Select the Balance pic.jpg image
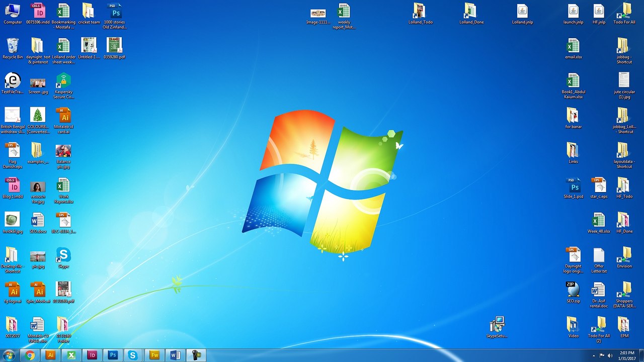Image resolution: width=644 pixels, height=362 pixels. (x=63, y=155)
